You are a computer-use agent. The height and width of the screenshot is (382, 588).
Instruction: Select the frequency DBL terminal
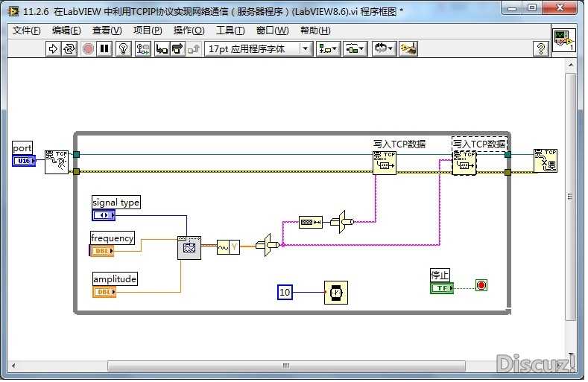click(x=101, y=250)
